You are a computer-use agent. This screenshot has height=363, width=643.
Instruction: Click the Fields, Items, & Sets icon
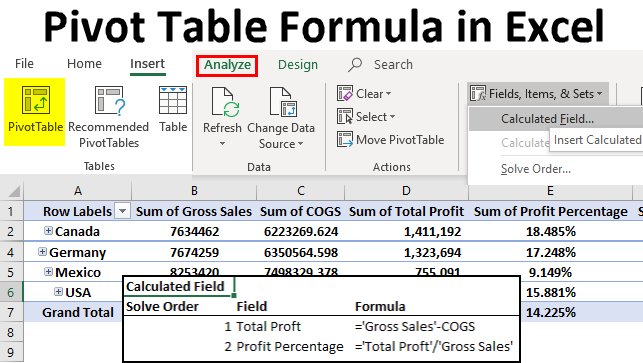click(478, 94)
